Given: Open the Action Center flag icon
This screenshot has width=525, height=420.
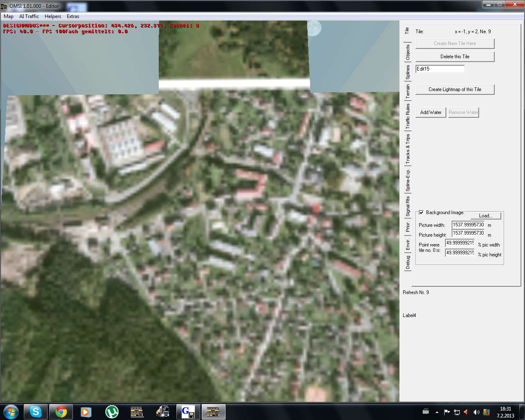Looking at the screenshot, I should pyautogui.click(x=447, y=412).
